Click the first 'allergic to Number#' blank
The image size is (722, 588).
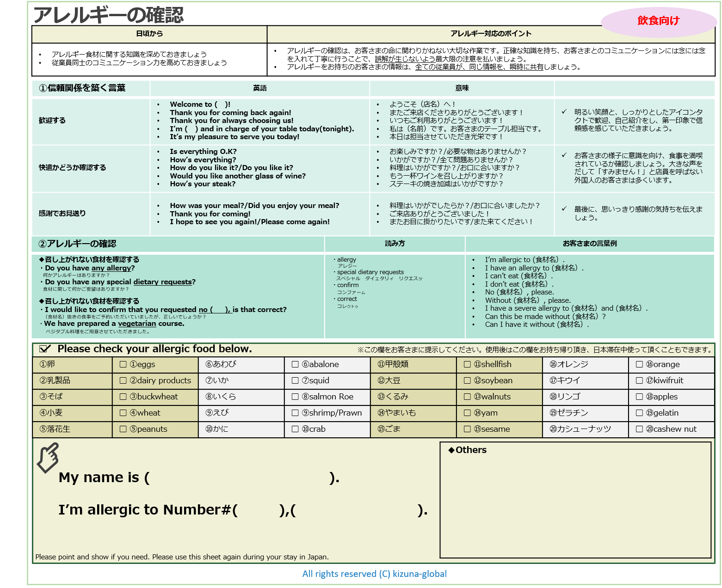[x=258, y=510]
